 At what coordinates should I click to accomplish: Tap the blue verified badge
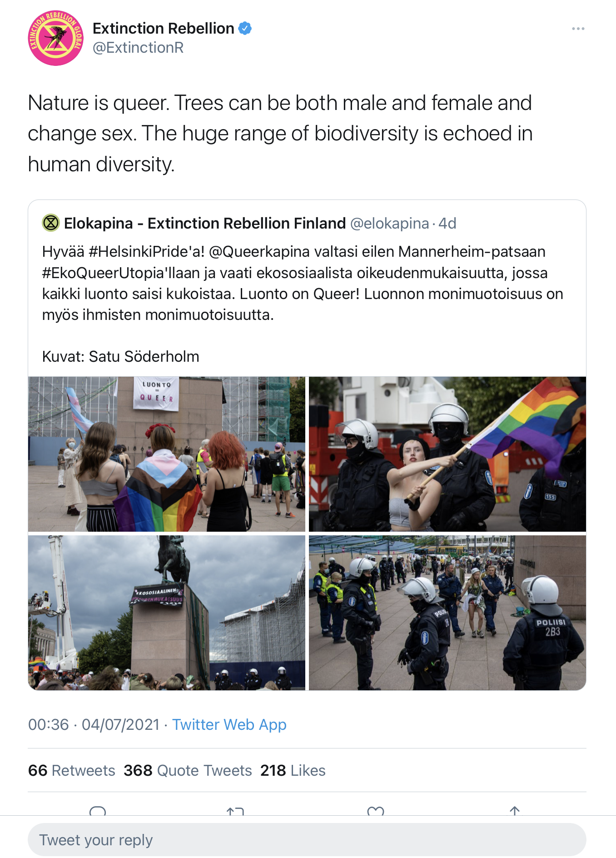[x=245, y=28]
